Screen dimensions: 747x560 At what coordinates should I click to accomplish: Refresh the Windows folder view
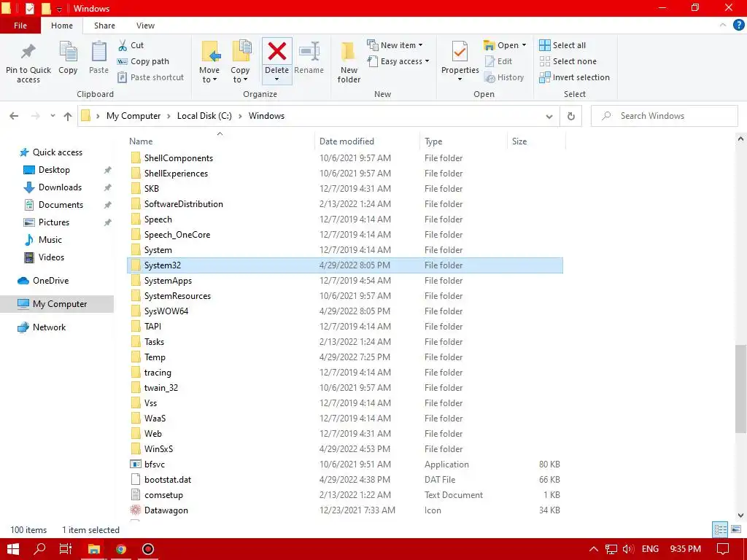tap(570, 116)
